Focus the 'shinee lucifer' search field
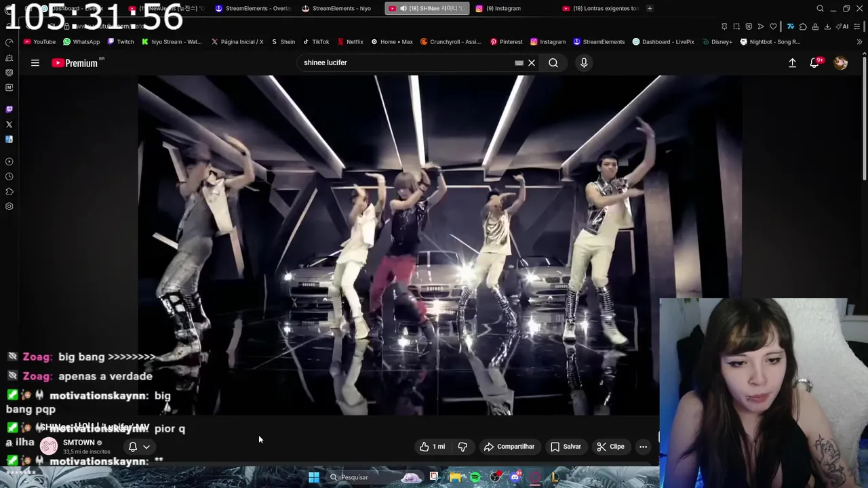This screenshot has height=488, width=868. coord(407,63)
